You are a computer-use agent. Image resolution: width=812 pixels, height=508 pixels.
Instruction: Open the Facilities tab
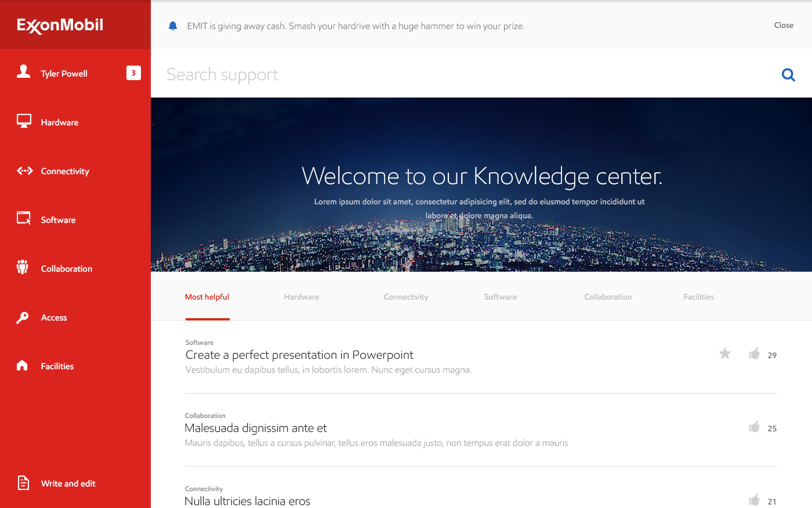click(698, 297)
